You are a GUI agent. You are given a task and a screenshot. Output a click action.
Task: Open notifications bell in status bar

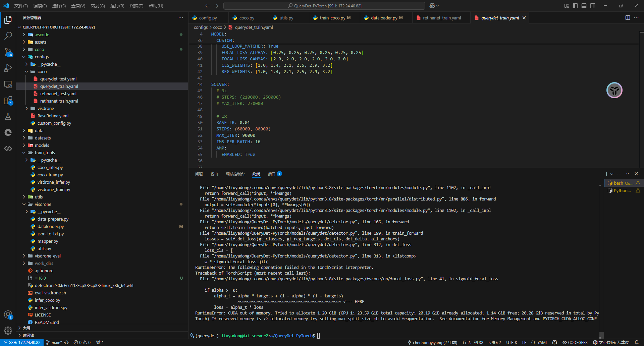tap(637, 342)
